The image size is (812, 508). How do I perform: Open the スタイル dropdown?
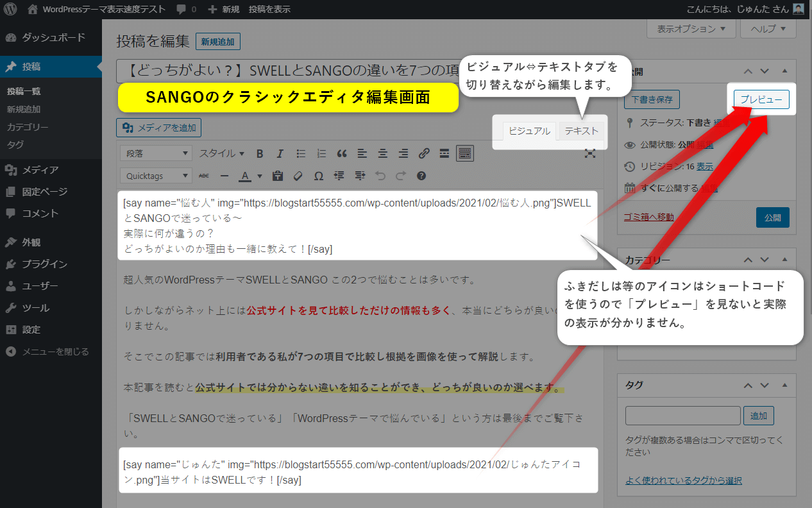tap(221, 154)
